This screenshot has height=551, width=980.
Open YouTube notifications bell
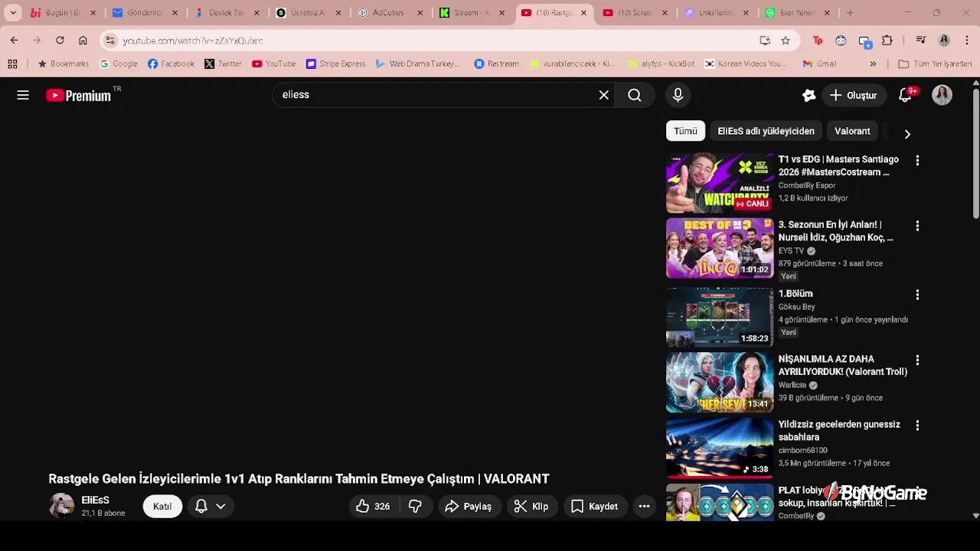click(905, 95)
